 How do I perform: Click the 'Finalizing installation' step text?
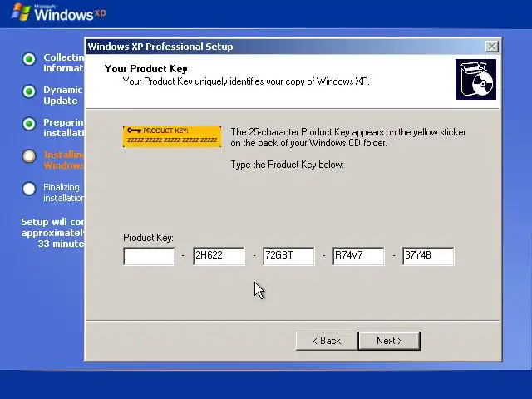[x=64, y=192]
